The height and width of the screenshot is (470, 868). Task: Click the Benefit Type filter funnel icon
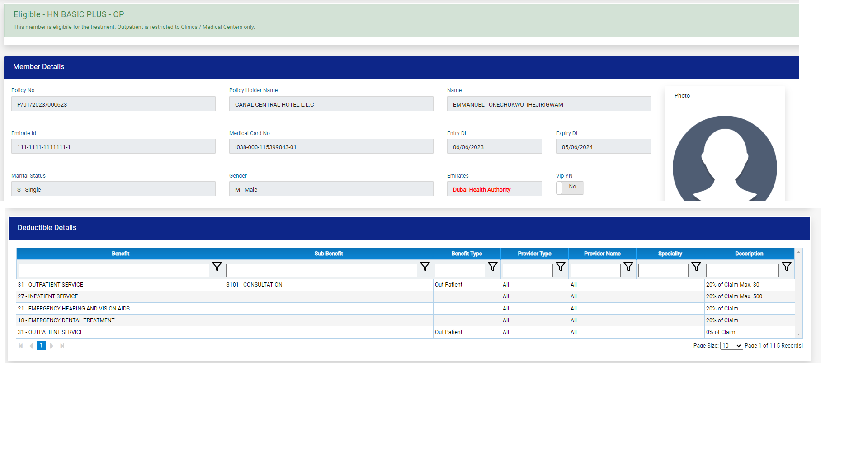[493, 267]
